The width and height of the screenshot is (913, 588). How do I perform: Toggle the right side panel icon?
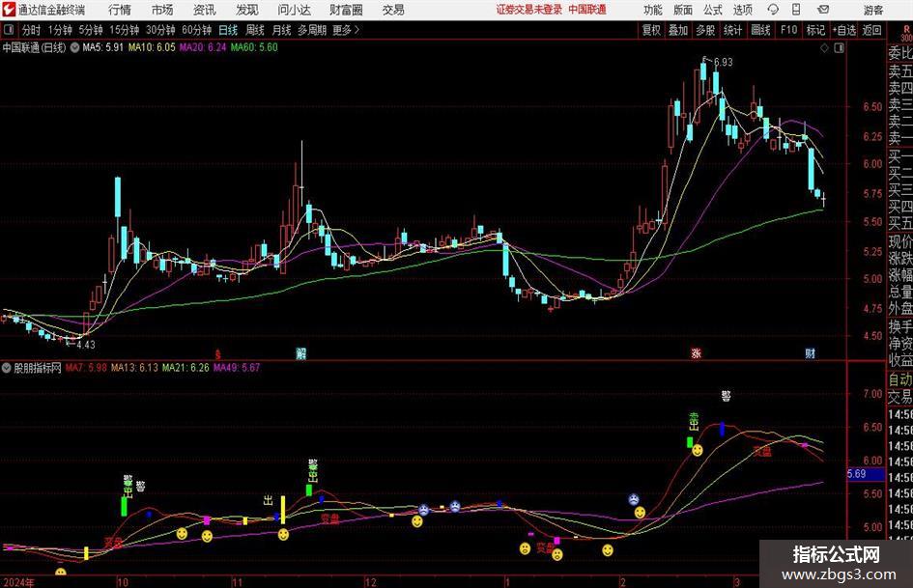tap(839, 48)
